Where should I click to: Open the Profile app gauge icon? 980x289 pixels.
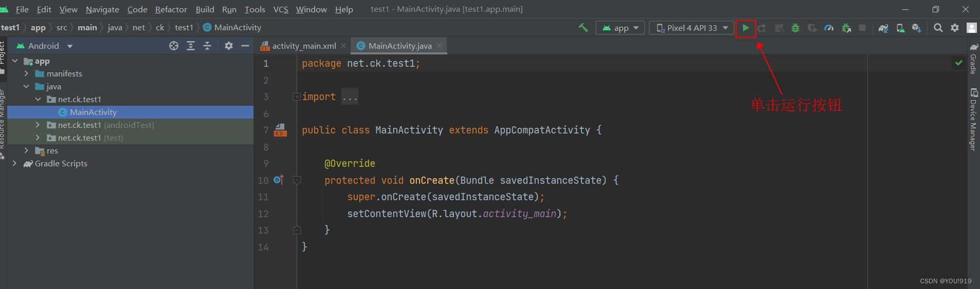click(829, 28)
